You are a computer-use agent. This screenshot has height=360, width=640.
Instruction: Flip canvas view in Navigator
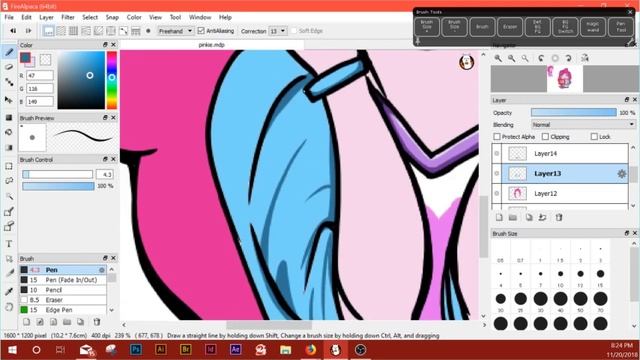(585, 58)
